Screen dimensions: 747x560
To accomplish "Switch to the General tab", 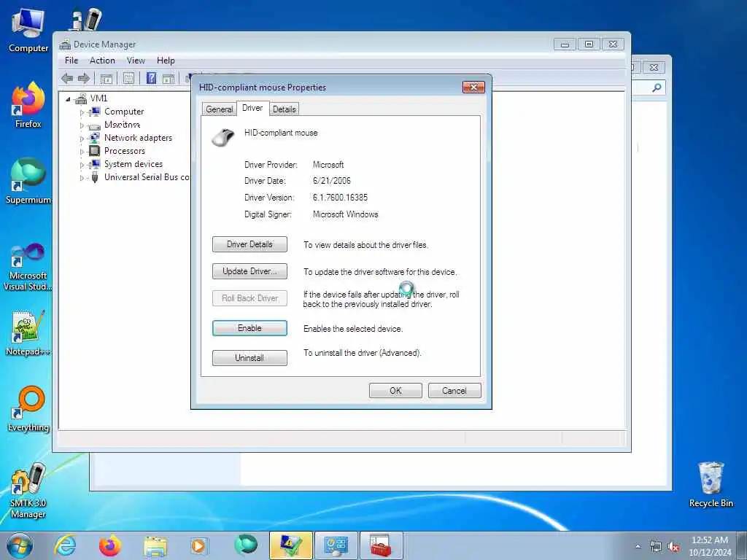I will pyautogui.click(x=219, y=109).
